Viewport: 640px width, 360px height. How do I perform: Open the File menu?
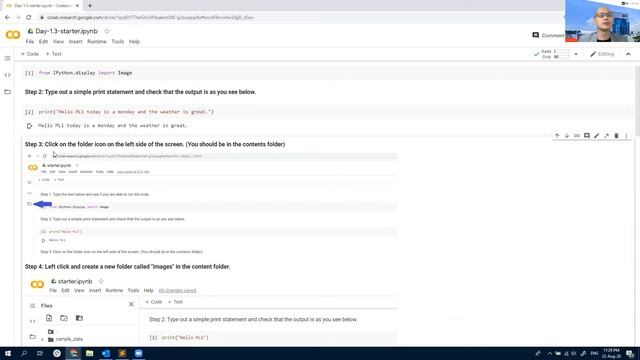click(30, 42)
